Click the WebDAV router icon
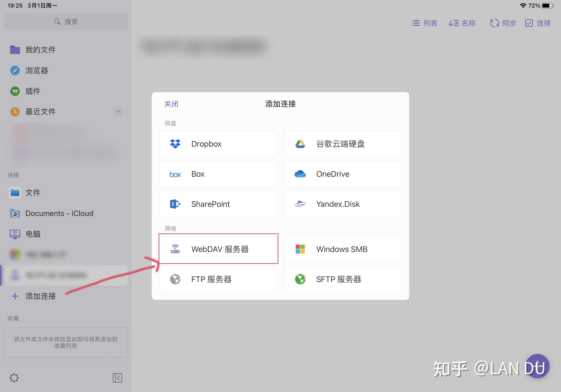Viewport: 561px width, 392px height. pos(175,249)
